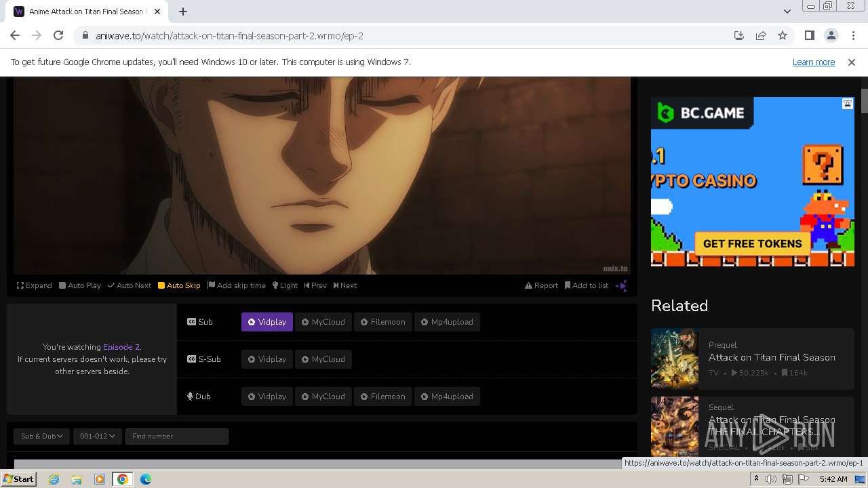Open Chrome three-dot menu
868x488 pixels.
point(852,35)
